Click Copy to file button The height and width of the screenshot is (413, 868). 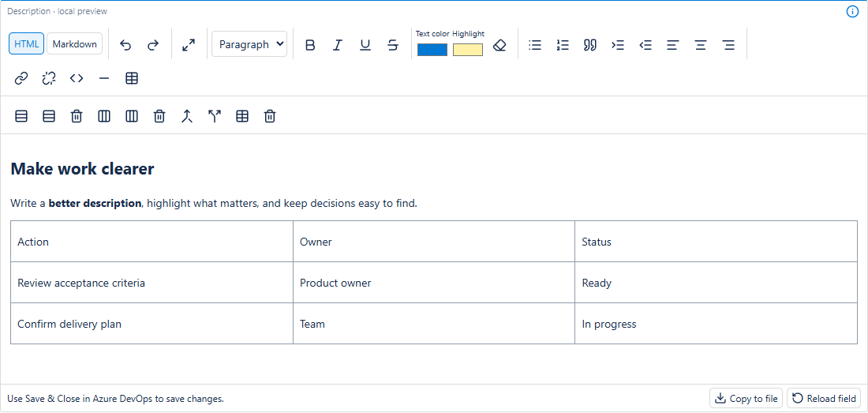pyautogui.click(x=746, y=399)
